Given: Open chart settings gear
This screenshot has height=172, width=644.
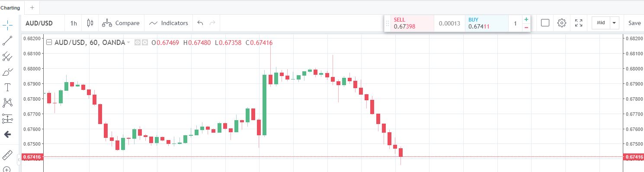Looking at the screenshot, I should tap(562, 23).
